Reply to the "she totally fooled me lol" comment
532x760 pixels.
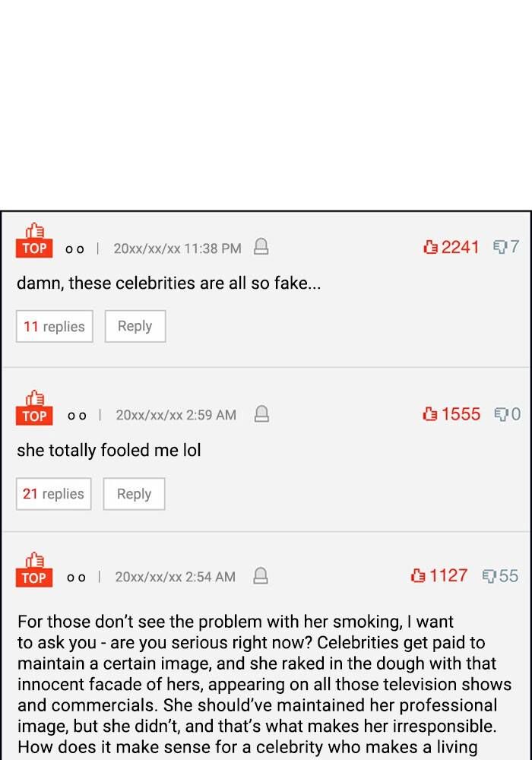[x=134, y=493]
